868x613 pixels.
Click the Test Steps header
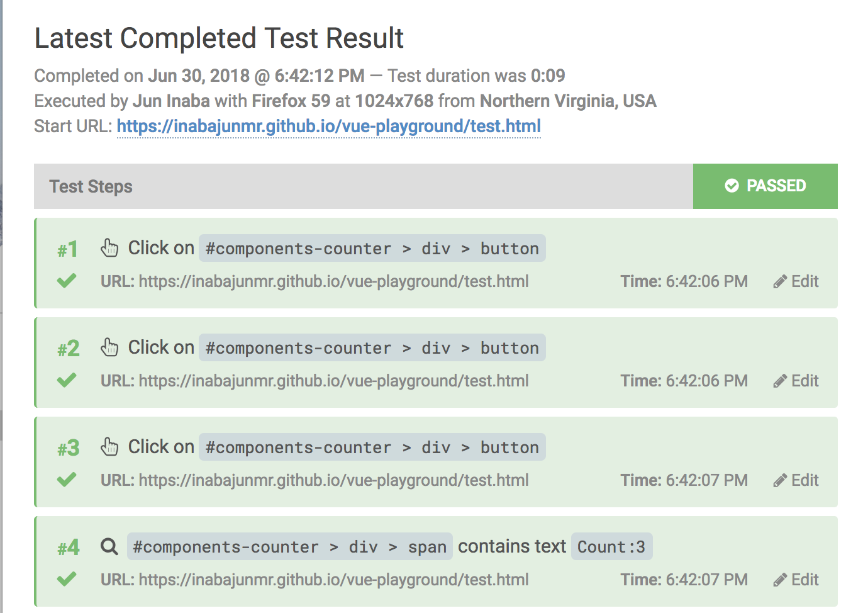coord(91,186)
